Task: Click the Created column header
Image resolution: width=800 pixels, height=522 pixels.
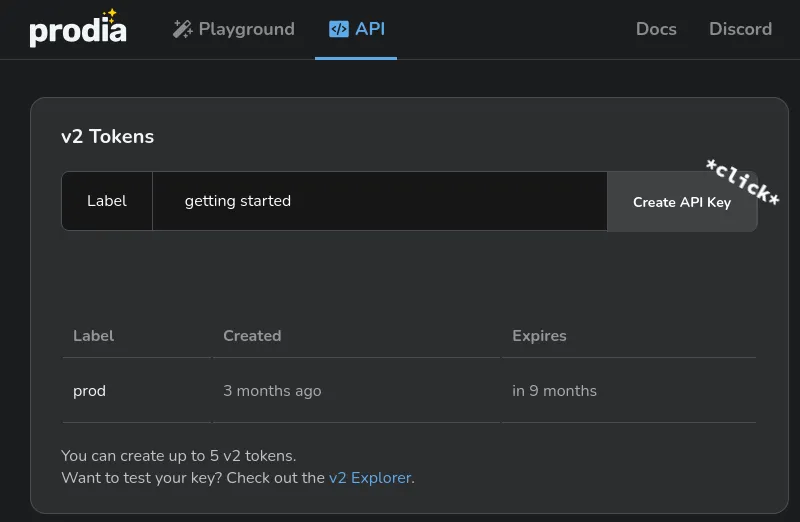Action: 252,336
